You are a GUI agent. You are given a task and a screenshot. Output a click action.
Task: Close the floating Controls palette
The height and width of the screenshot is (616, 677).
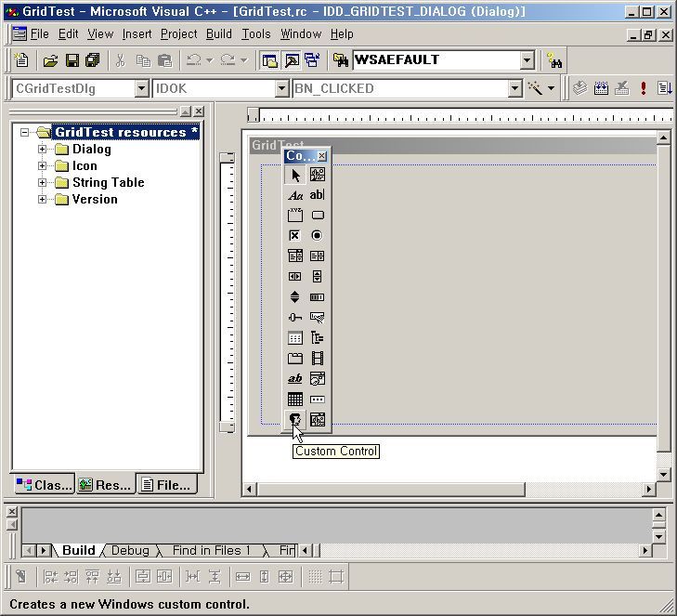322,156
